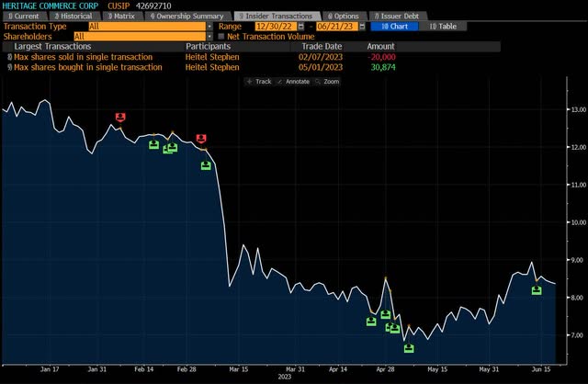Click the lowest green buy marker below 7.00
This screenshot has height=384, width=588.
(x=409, y=348)
